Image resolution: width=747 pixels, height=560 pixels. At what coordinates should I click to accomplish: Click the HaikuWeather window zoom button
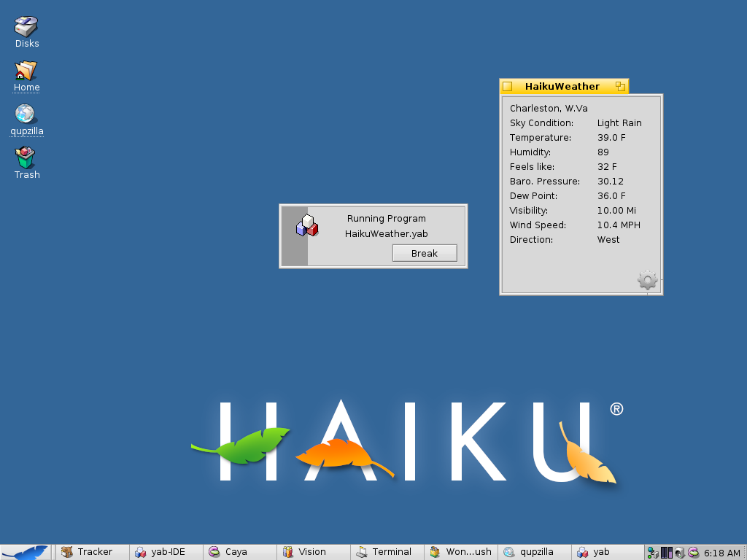coord(620,87)
